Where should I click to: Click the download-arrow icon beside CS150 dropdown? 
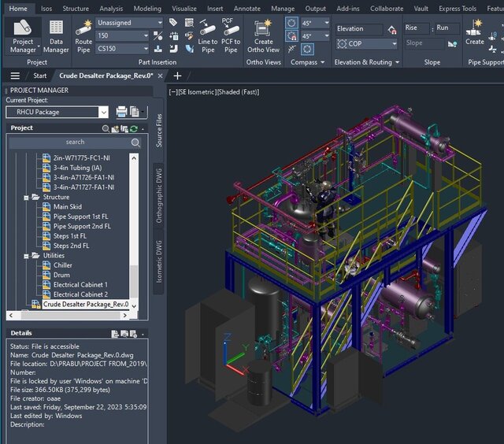click(x=157, y=49)
